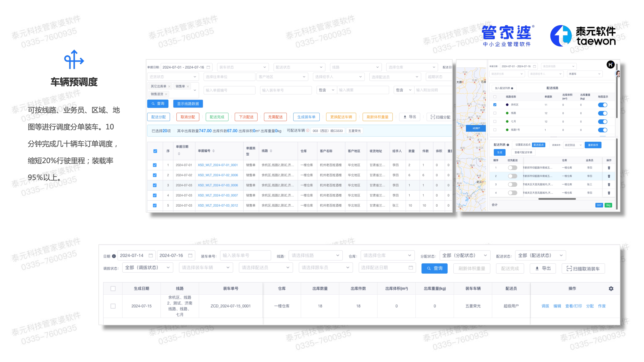Click the delivery list horizontal scrollbar
Screen dimensions: 644x362
[x=557, y=199]
